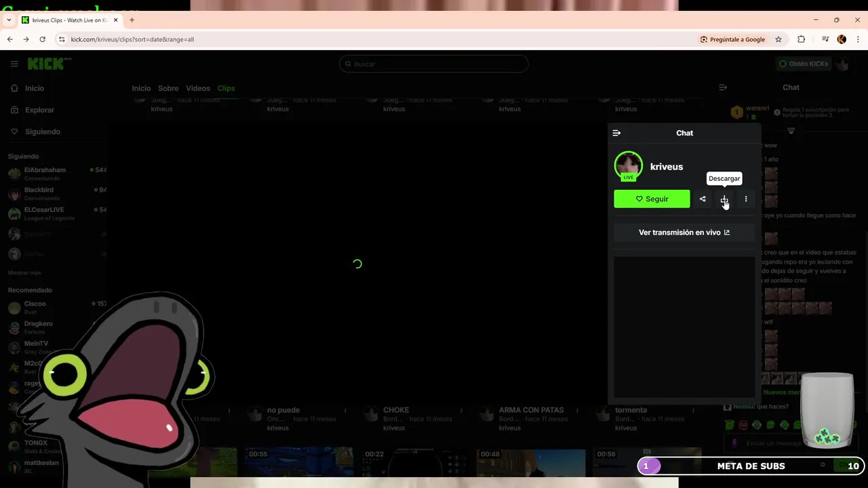Collapse the background stream chat arrow icon
Screen dimensions: 868x488
coord(723,87)
